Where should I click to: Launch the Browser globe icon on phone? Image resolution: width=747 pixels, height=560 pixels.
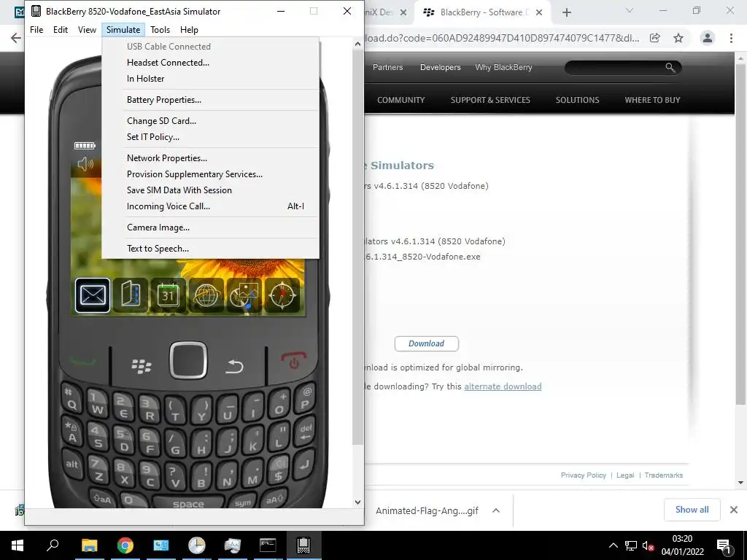coord(206,295)
